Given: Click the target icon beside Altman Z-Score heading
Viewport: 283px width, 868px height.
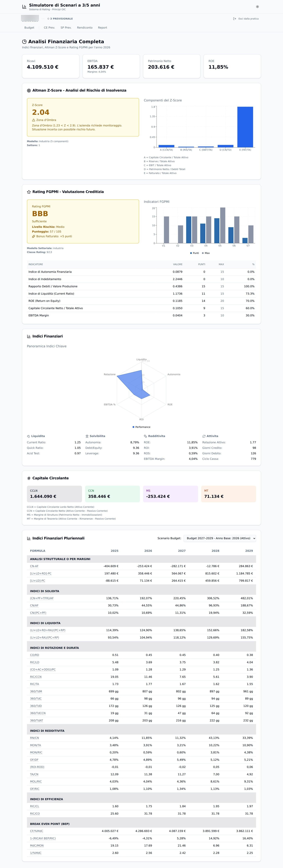Looking at the screenshot, I should tap(29, 90).
